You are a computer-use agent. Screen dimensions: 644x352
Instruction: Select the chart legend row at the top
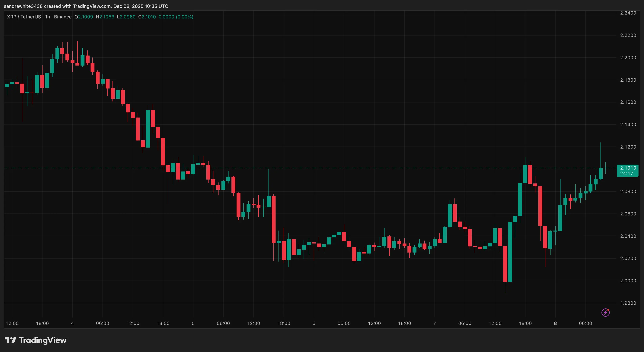click(100, 17)
